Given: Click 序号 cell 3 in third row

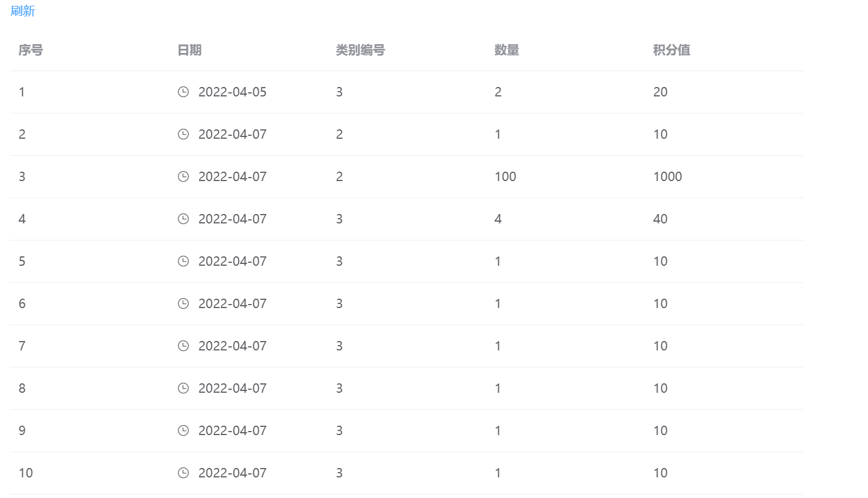Looking at the screenshot, I should [x=22, y=176].
